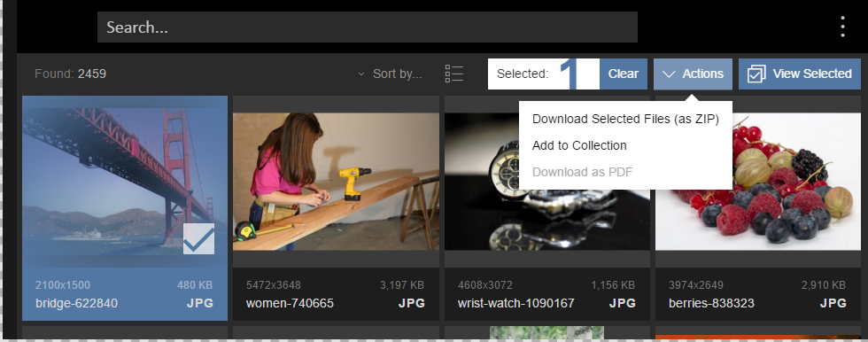The height and width of the screenshot is (342, 868).
Task: Click the wrist-watch-1090167 file name
Action: coord(515,303)
